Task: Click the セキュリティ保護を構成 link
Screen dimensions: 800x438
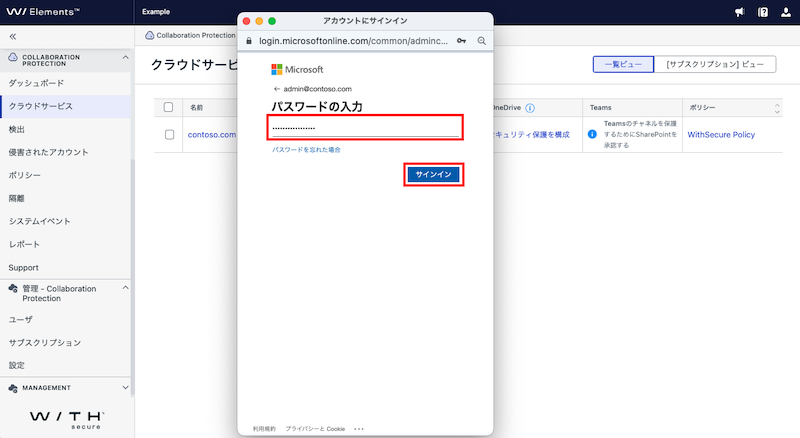Action: click(532, 135)
